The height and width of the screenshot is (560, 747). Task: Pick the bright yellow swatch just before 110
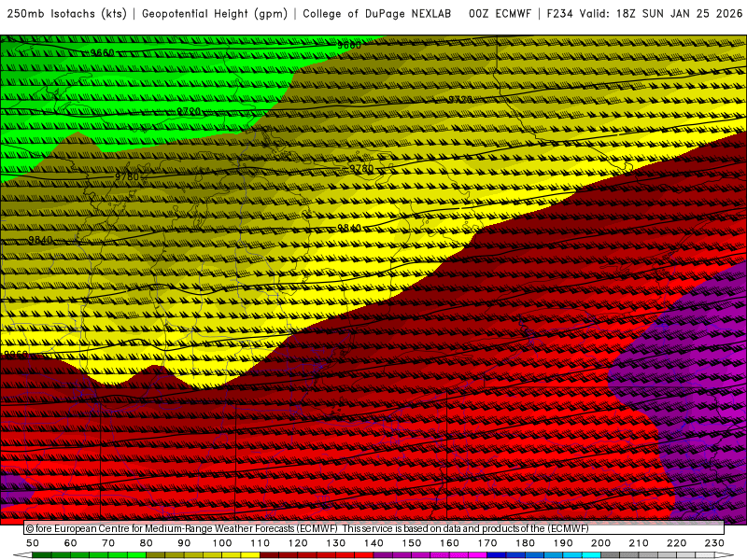coord(250,555)
